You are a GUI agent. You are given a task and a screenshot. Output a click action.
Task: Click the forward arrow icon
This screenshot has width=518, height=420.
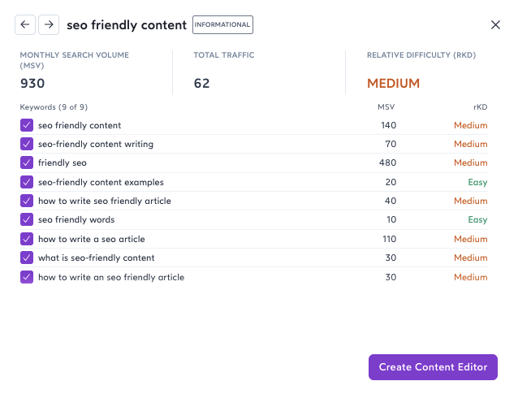[49, 25]
